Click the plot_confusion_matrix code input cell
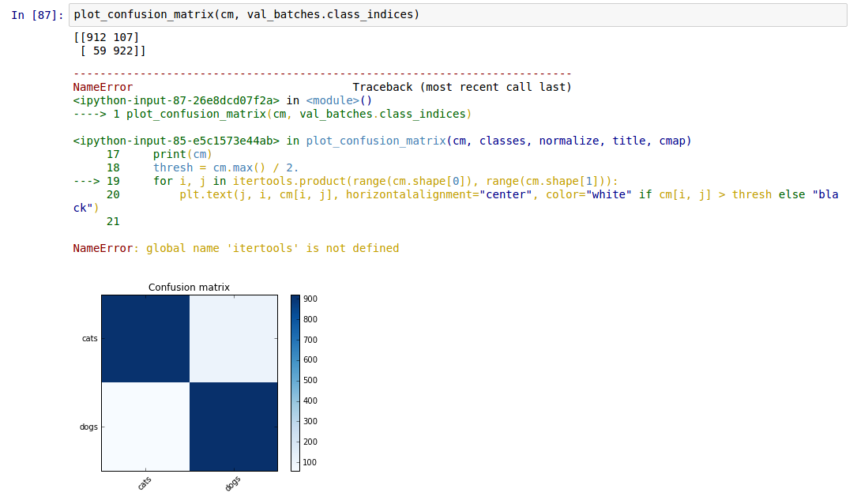 coord(458,15)
